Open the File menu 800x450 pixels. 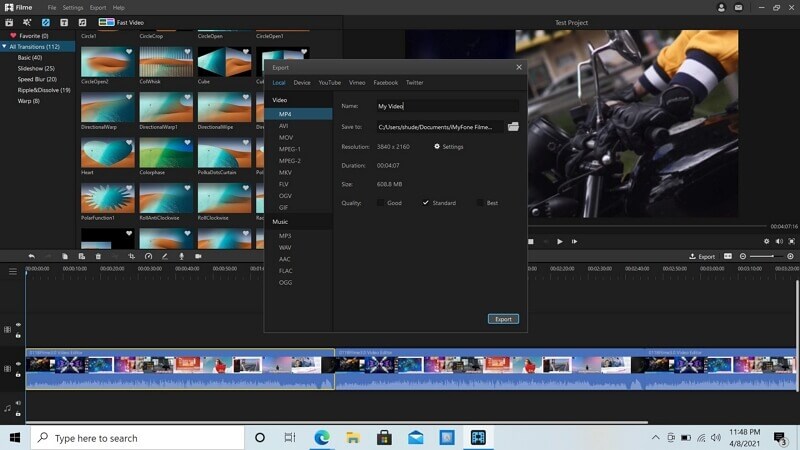[x=52, y=8]
